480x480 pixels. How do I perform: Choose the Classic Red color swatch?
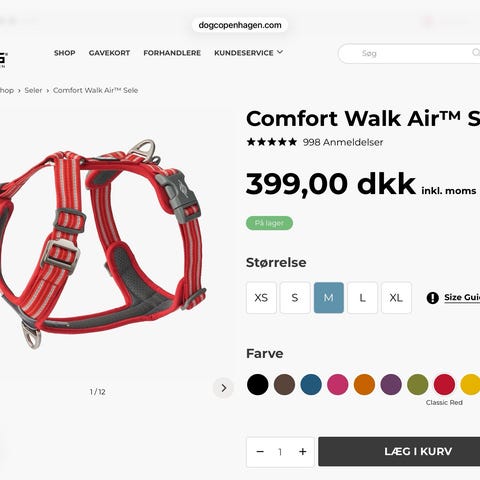444,384
